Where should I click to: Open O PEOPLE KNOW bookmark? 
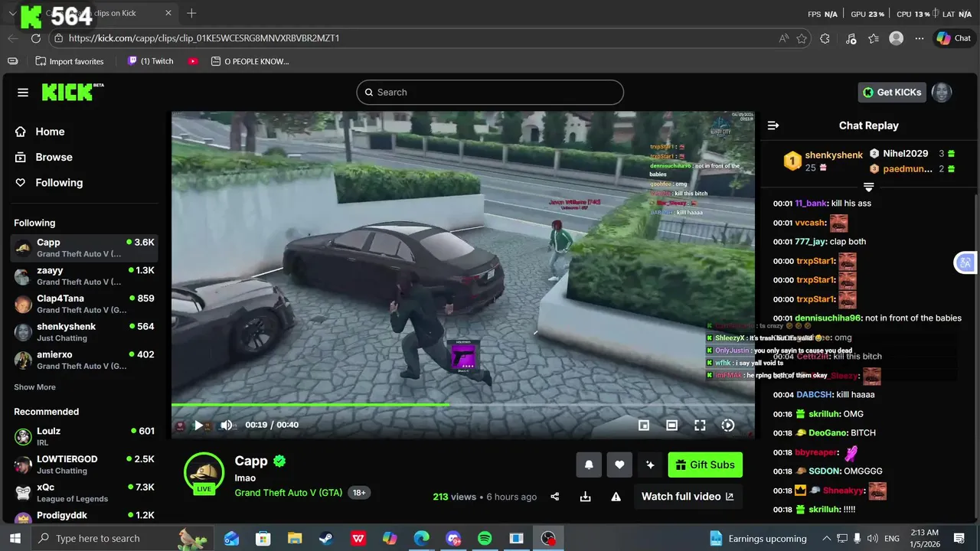(x=250, y=61)
